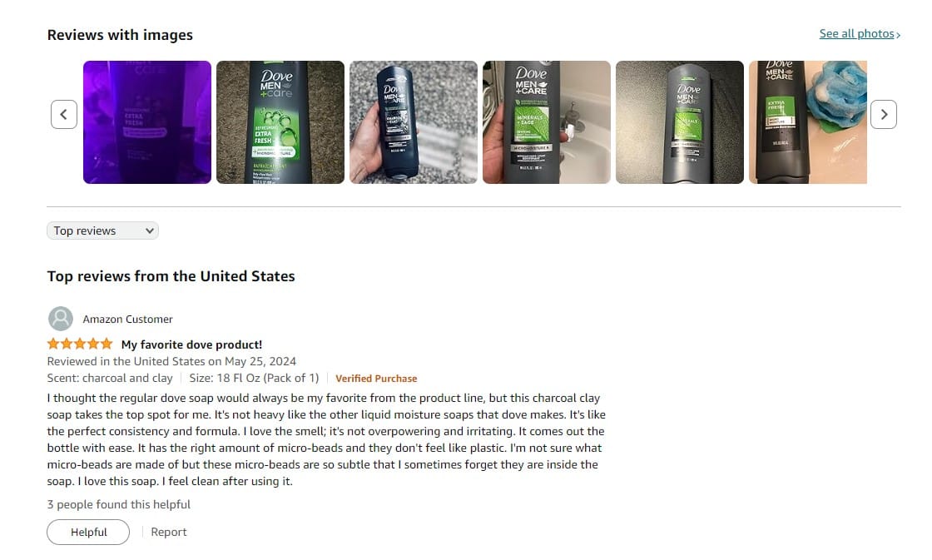Viewport: 932px width, 560px height.
Task: Click the dropdown arrow in Top reviews selector
Action: (x=149, y=230)
